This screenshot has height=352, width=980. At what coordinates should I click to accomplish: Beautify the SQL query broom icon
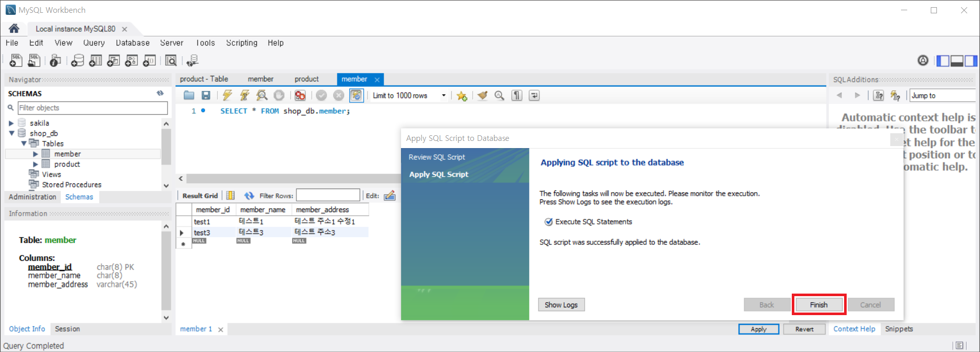tap(482, 95)
